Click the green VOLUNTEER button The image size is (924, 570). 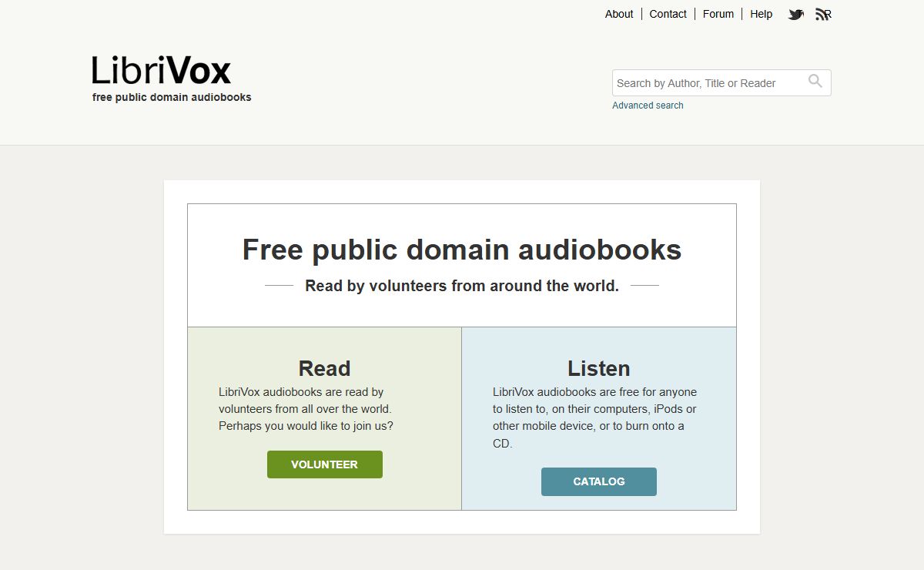point(325,464)
